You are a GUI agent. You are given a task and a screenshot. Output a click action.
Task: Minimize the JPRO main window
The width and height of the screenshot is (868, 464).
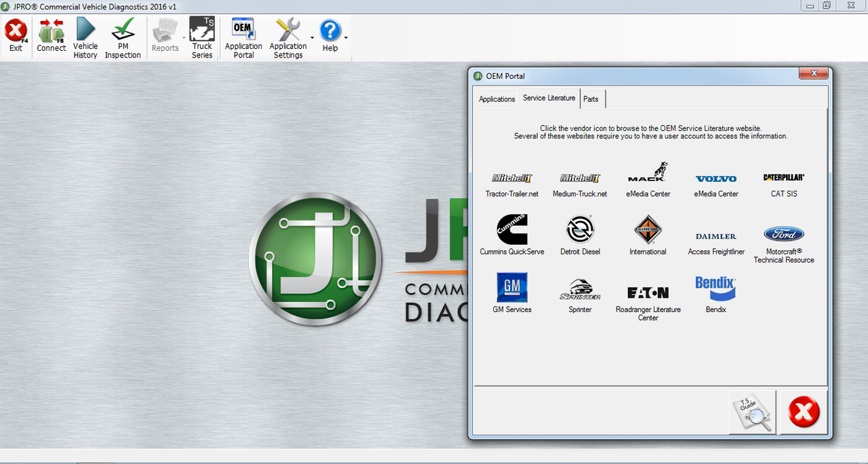point(810,5)
